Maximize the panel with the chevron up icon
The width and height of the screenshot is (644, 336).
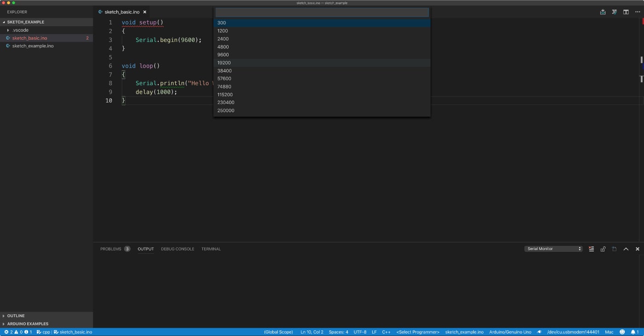click(x=626, y=249)
